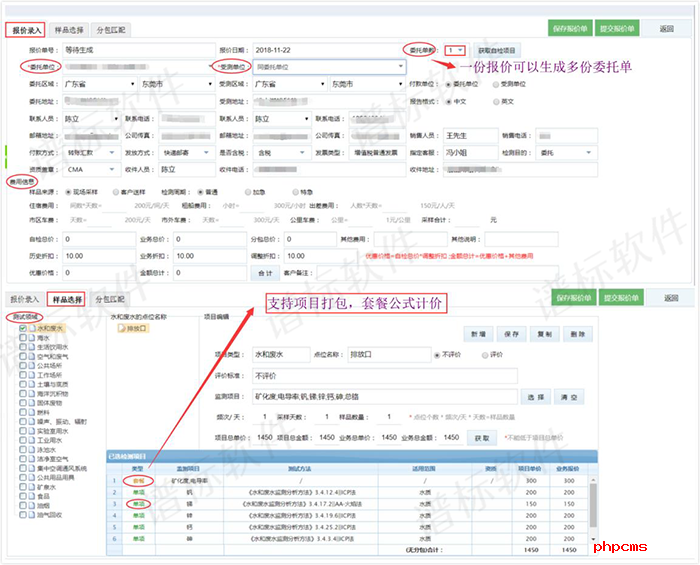The height and width of the screenshot is (565, 700).
Task: Click the 水和废水 tree item icon
Action: click(31, 327)
